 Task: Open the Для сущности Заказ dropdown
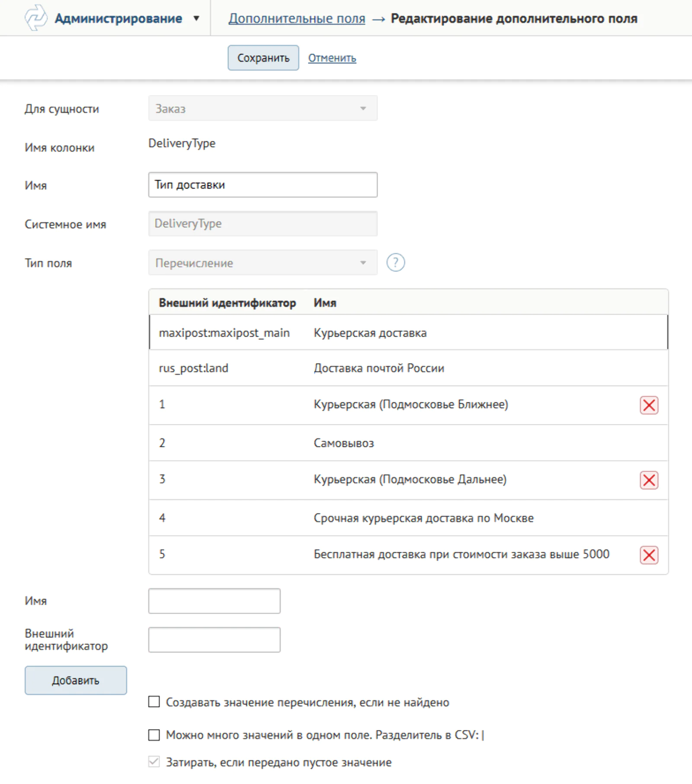pos(263,108)
